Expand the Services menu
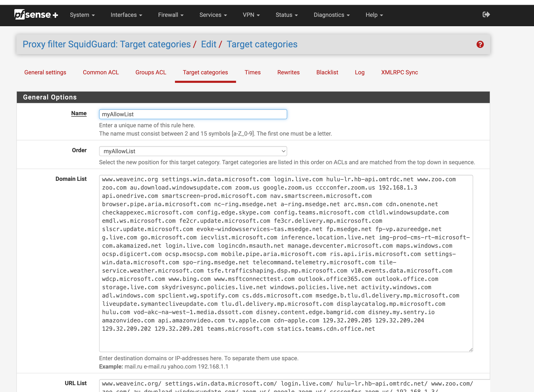The width and height of the screenshot is (534, 392). [x=213, y=15]
